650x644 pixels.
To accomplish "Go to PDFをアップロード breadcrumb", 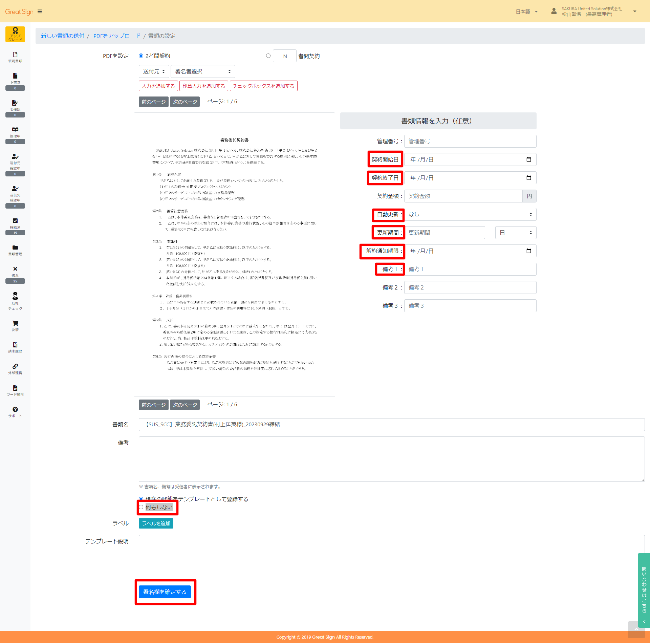I will [x=117, y=36].
